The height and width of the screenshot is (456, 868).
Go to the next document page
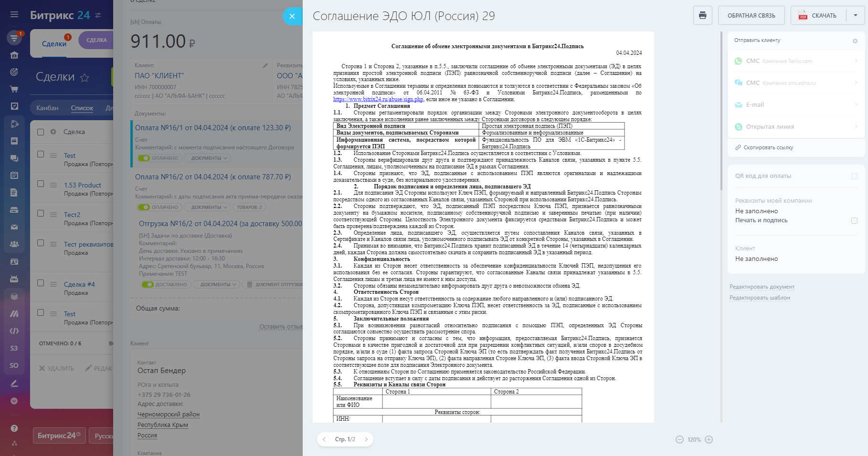[x=366, y=439]
